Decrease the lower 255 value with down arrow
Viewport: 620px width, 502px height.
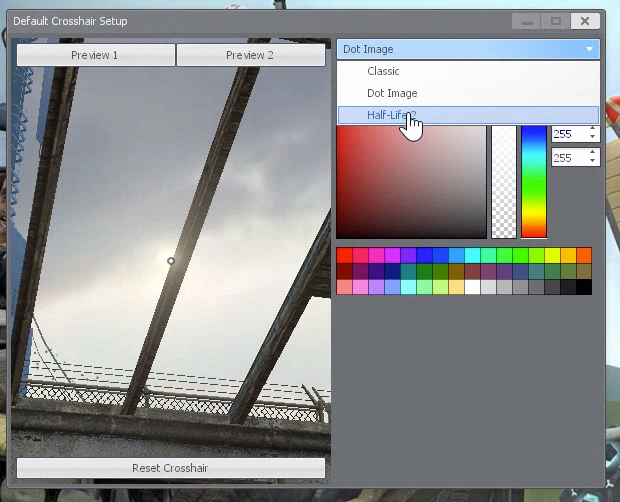click(x=592, y=160)
